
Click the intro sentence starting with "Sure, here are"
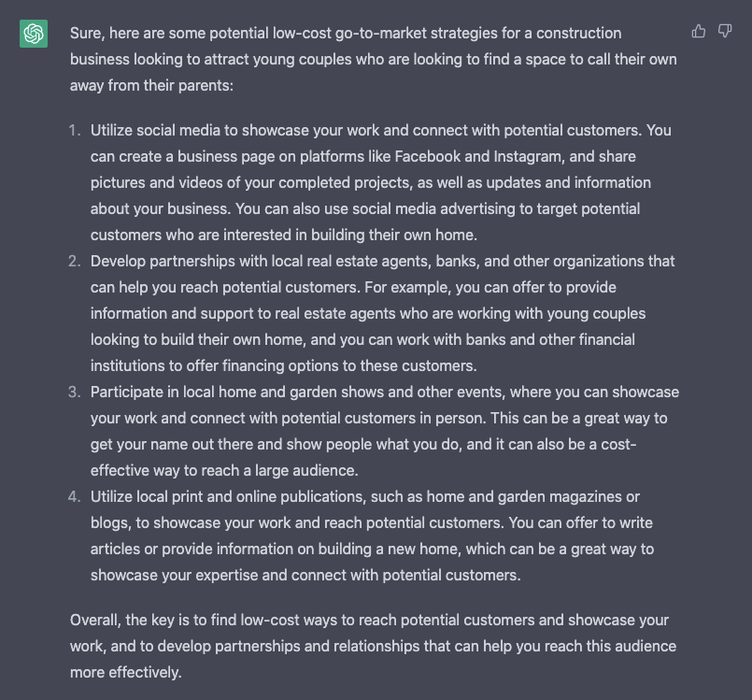click(x=373, y=59)
